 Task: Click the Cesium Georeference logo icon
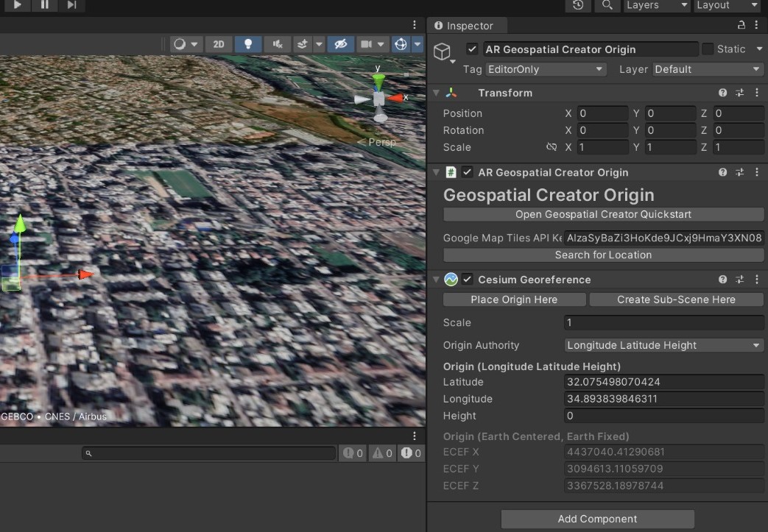coord(451,280)
